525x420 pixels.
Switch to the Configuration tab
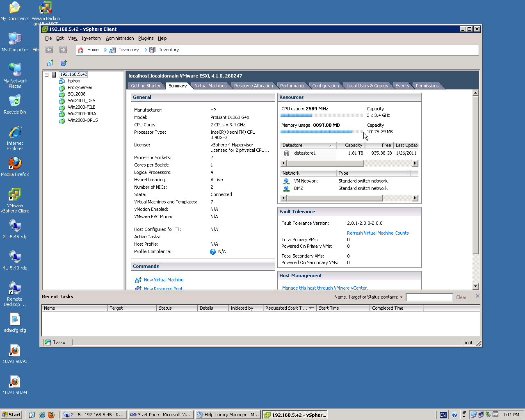326,86
